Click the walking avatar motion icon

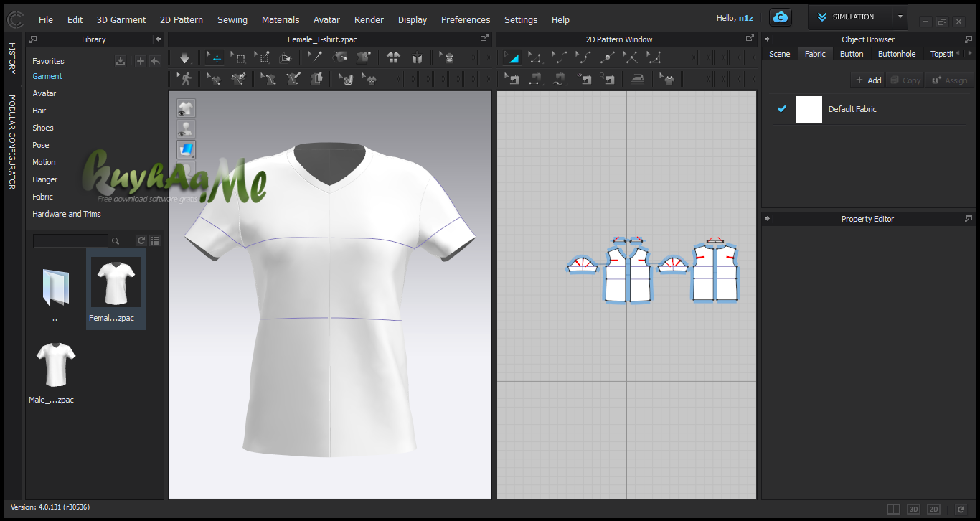click(185, 79)
